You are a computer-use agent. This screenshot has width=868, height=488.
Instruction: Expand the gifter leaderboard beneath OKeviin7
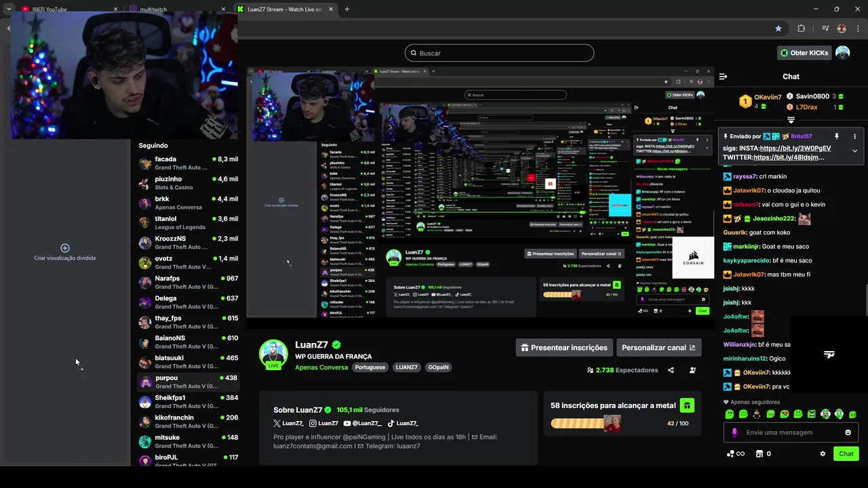click(x=791, y=120)
